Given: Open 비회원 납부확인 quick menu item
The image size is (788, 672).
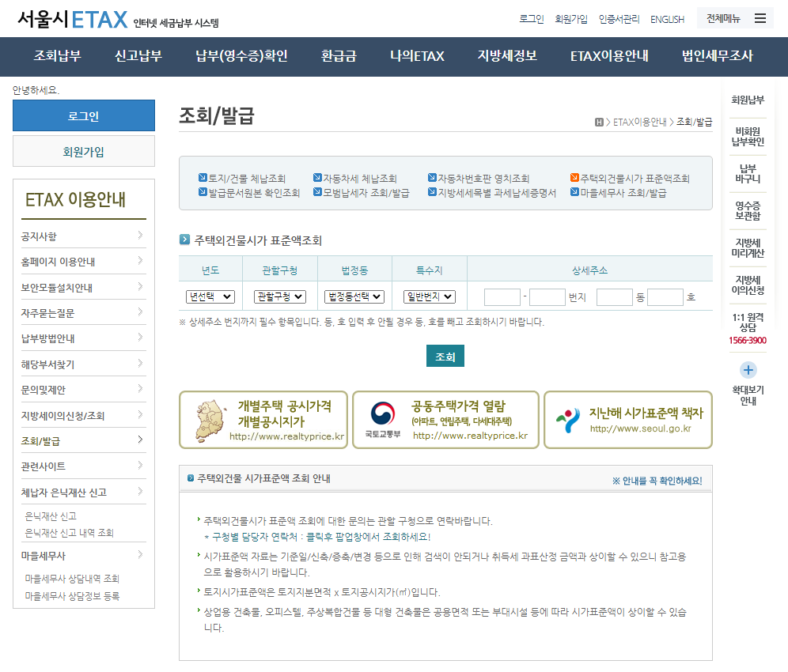Looking at the screenshot, I should (748, 137).
